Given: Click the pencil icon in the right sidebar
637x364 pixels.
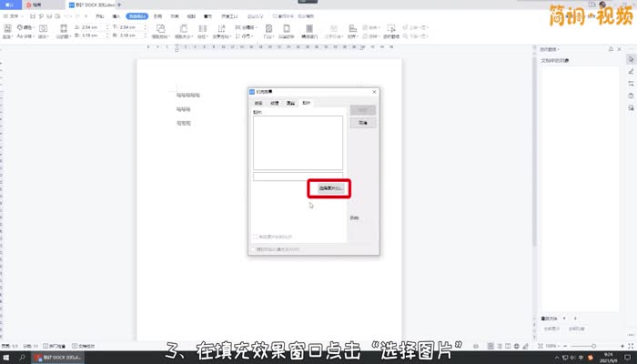Looking at the screenshot, I should [x=631, y=70].
